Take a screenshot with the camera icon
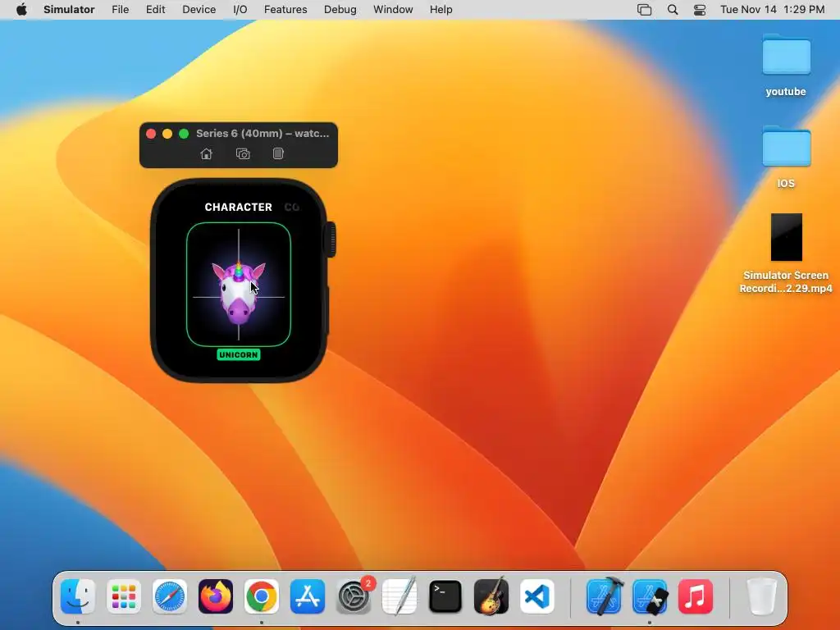Screen dimensions: 840x630 243,154
